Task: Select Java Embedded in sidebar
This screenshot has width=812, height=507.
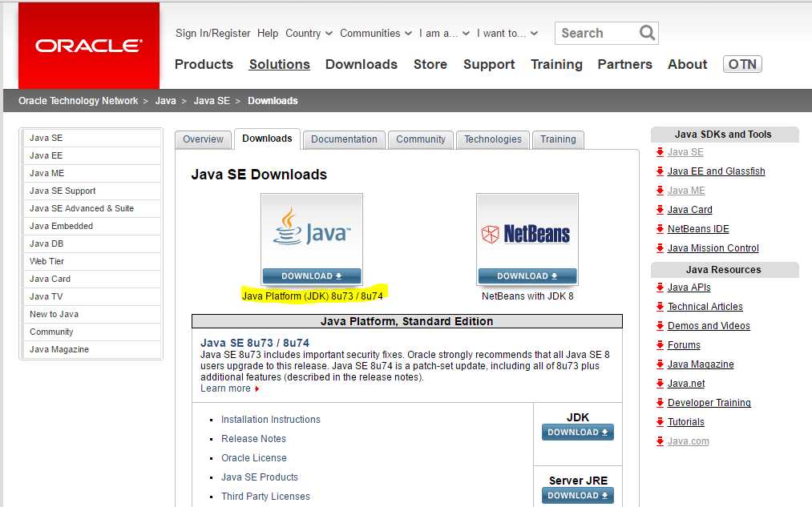Action: click(92, 226)
